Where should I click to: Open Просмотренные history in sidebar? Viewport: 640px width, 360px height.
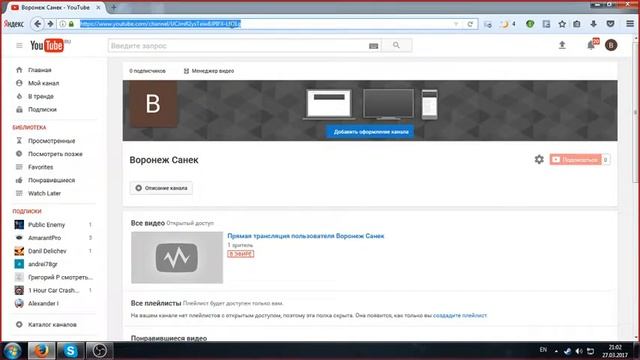coord(51,141)
